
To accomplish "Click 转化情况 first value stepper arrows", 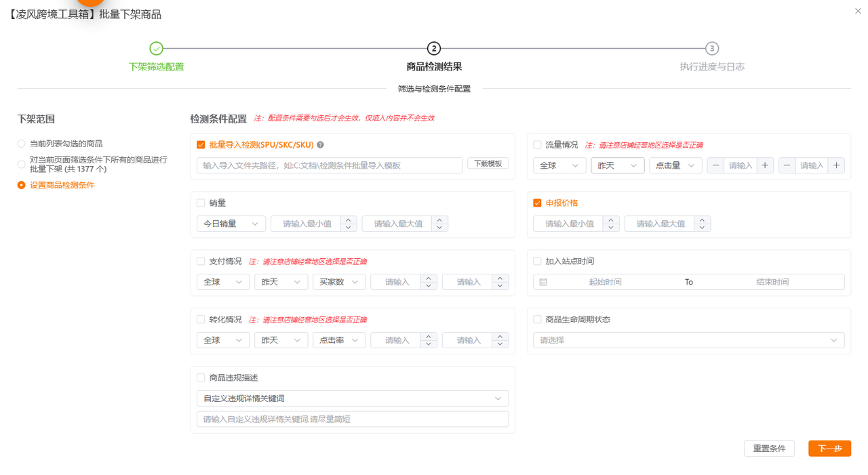I will point(429,340).
